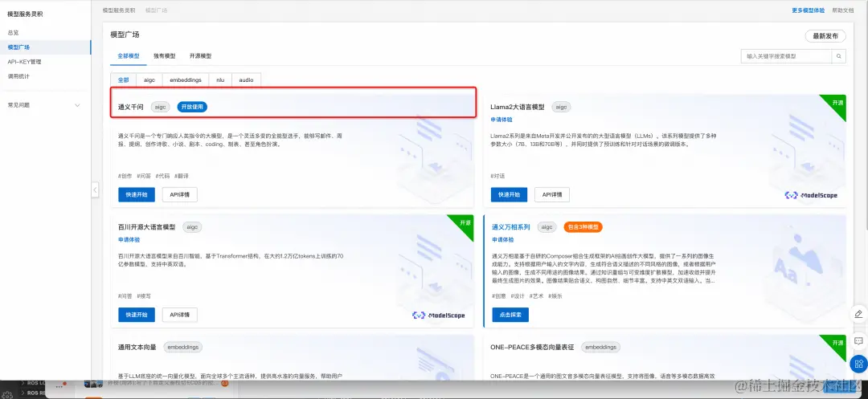Screen dimensions: 868x399
Task: Click the 模型服务灵积 breadcrumb
Action: click(120, 10)
